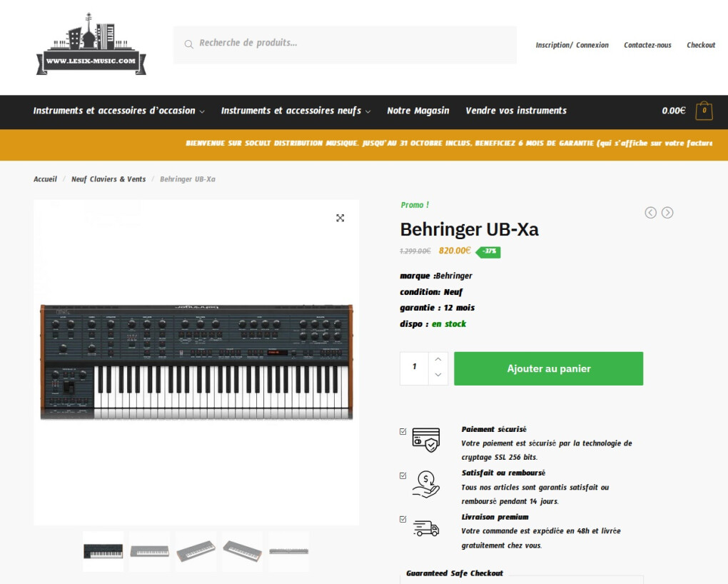Viewport: 728px width, 584px height.
Task: Open Notre Magasin menu item
Action: pyautogui.click(x=418, y=111)
